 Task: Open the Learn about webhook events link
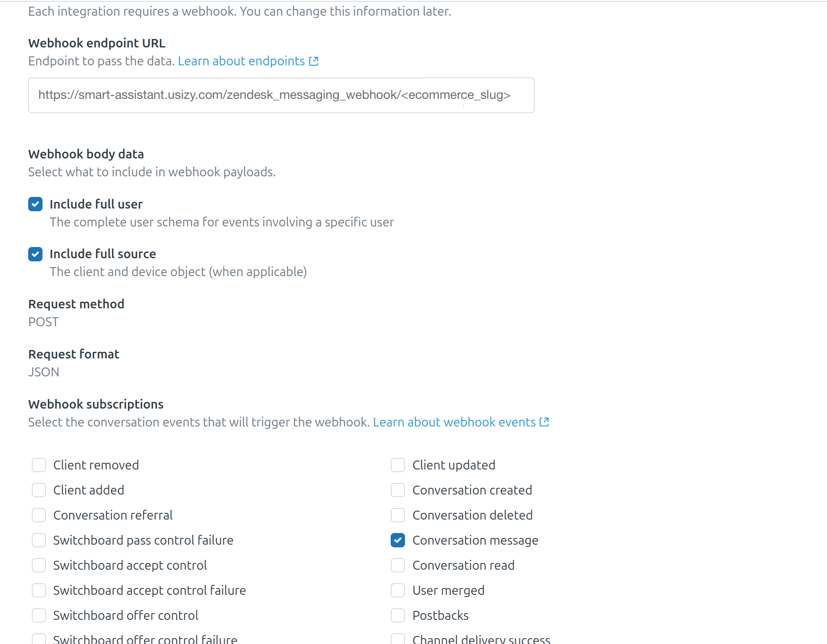(454, 422)
